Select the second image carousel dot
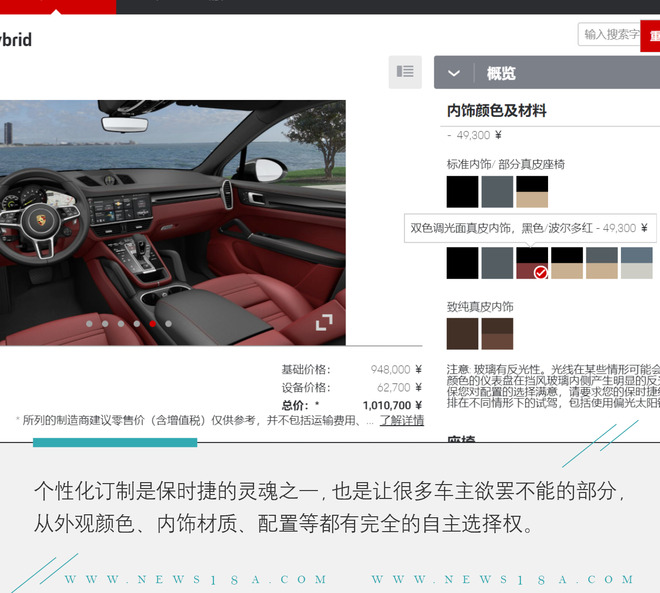This screenshot has height=593, width=660. click(x=105, y=324)
